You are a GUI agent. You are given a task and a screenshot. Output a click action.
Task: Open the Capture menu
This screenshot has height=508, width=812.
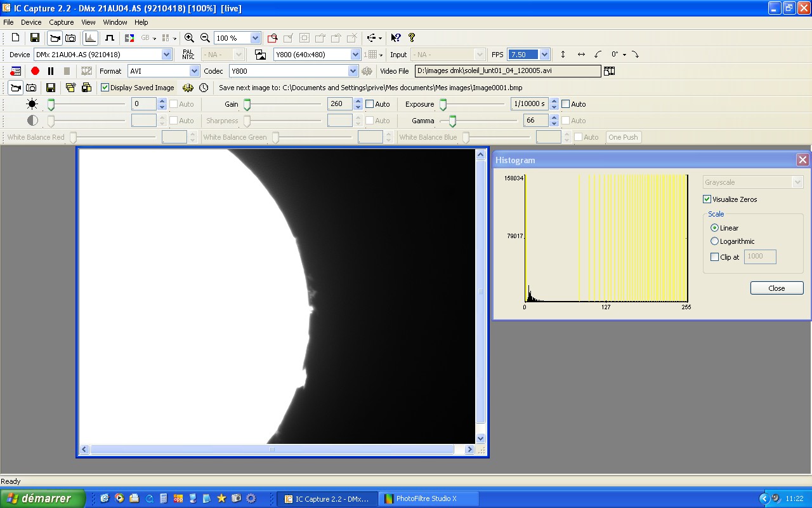point(62,22)
